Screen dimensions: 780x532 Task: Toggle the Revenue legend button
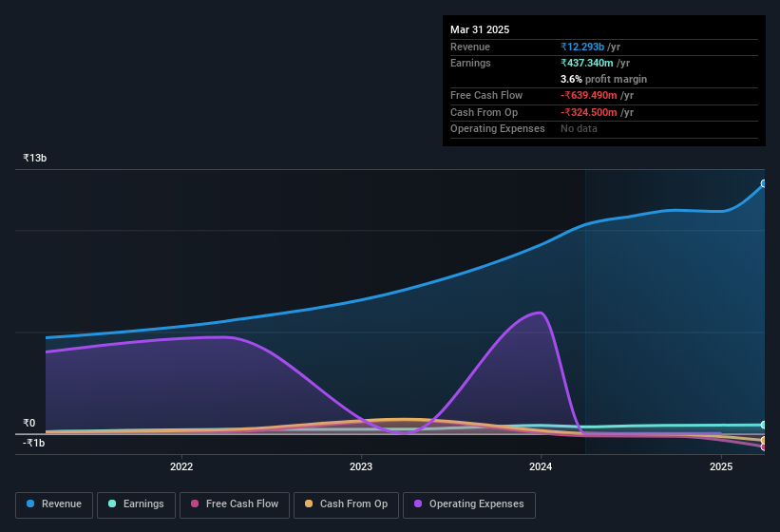[x=54, y=504]
